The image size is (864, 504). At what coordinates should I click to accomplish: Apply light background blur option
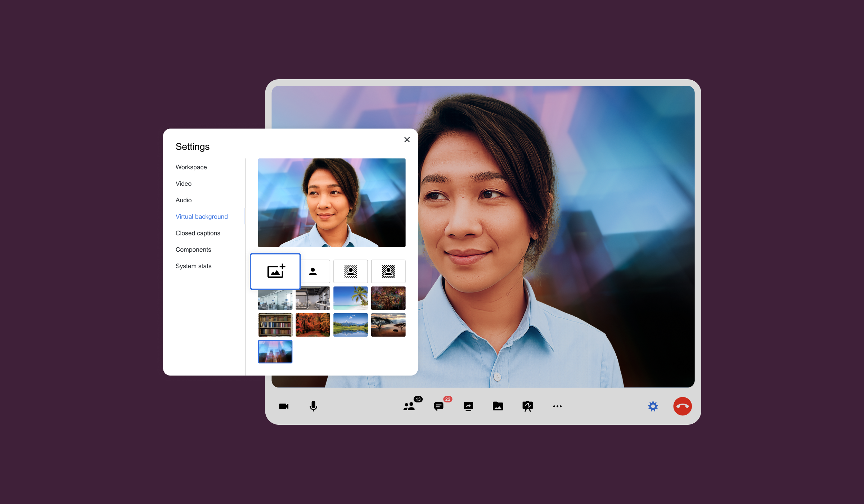tap(351, 271)
